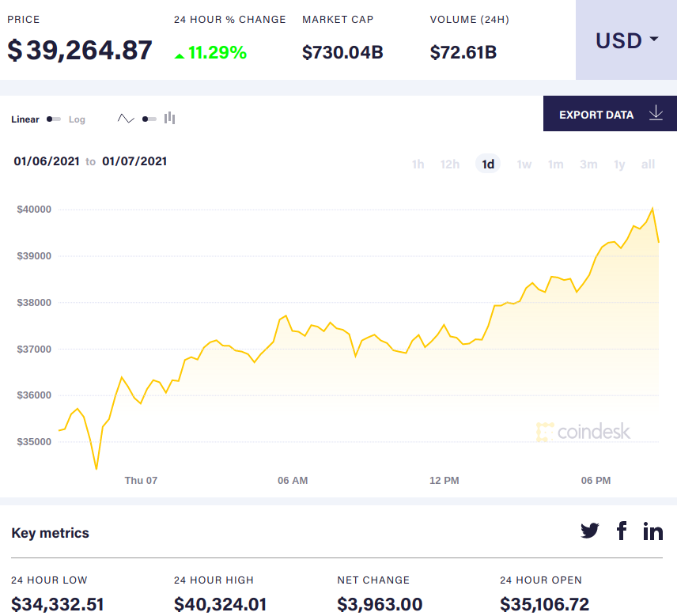
Task: Click the green 24 hour change arrow
Action: click(x=180, y=55)
